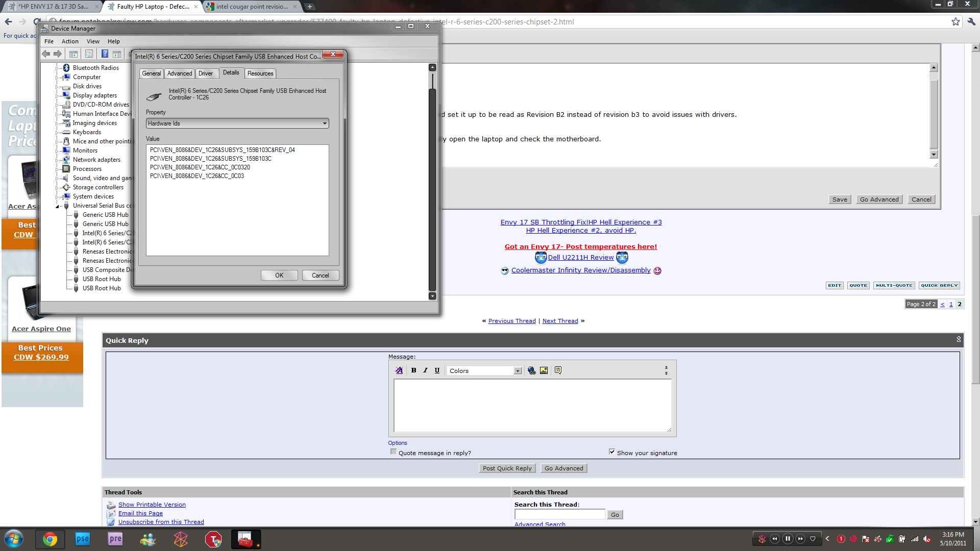Open the Action menu in Device Manager

click(70, 41)
